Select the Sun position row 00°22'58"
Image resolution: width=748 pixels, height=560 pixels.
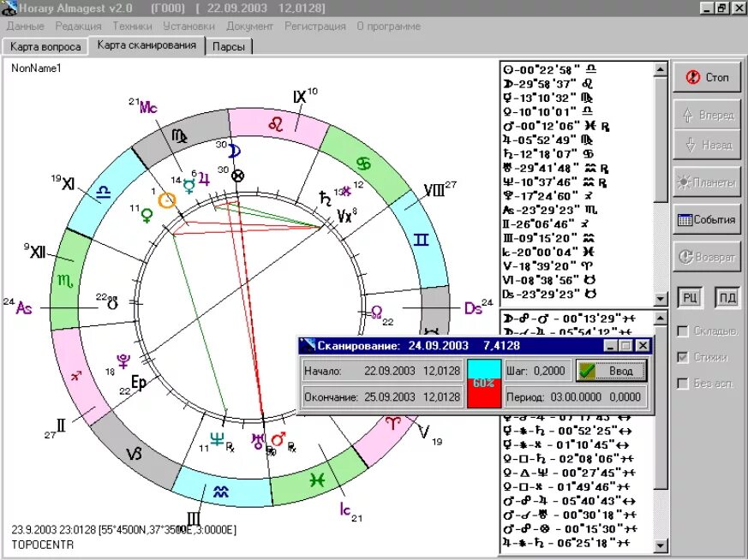(549, 69)
